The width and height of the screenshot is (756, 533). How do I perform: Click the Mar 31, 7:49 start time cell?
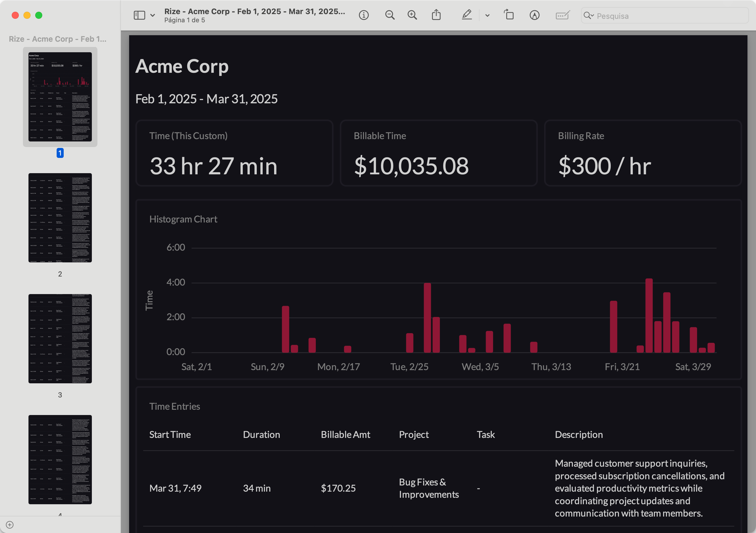pos(175,488)
